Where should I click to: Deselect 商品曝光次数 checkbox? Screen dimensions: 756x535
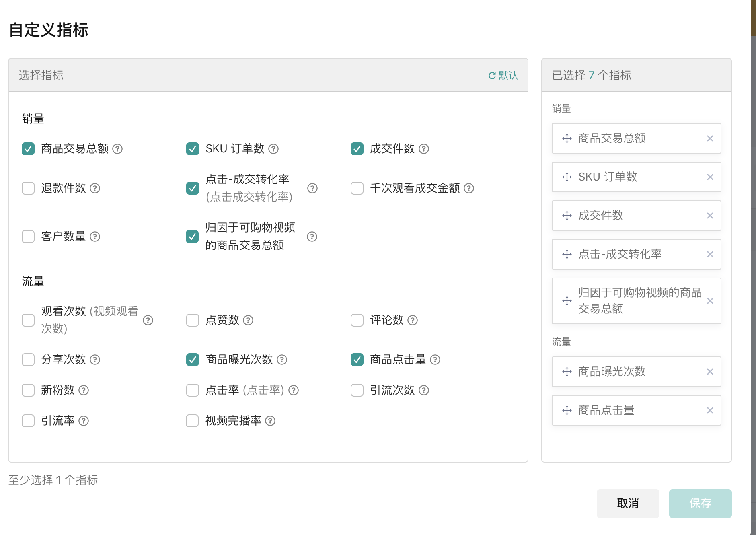pyautogui.click(x=193, y=360)
